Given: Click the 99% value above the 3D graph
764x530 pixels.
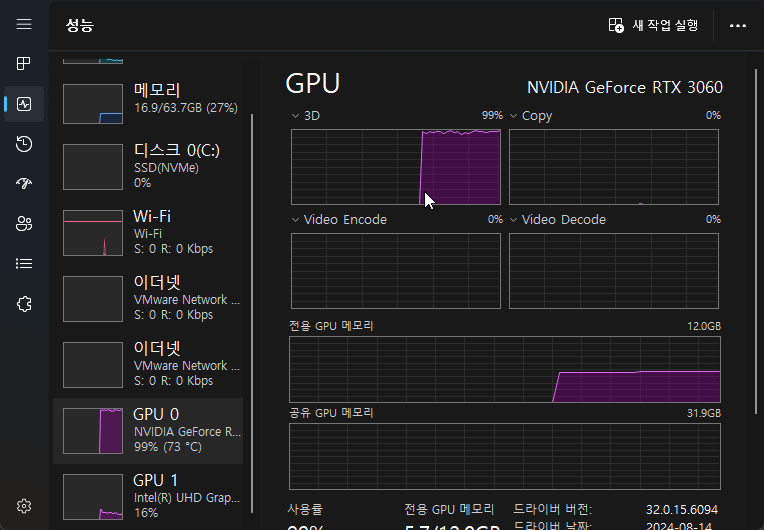Looking at the screenshot, I should tap(492, 115).
